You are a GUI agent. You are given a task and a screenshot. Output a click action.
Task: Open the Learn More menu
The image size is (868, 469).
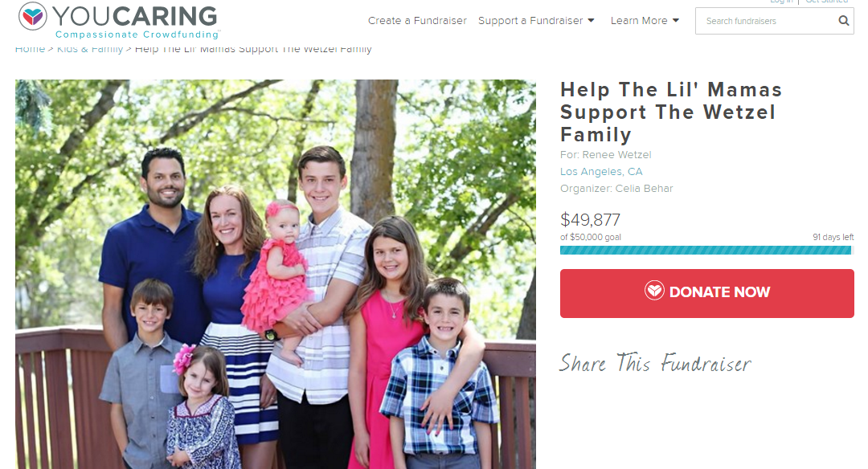645,20
